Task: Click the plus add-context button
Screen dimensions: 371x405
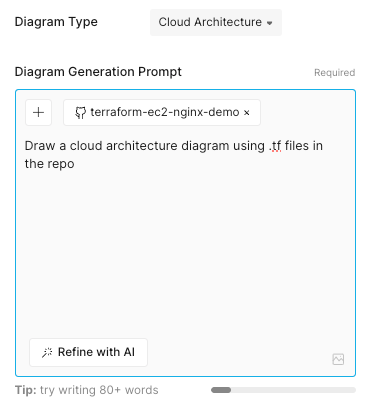Action: (x=39, y=112)
